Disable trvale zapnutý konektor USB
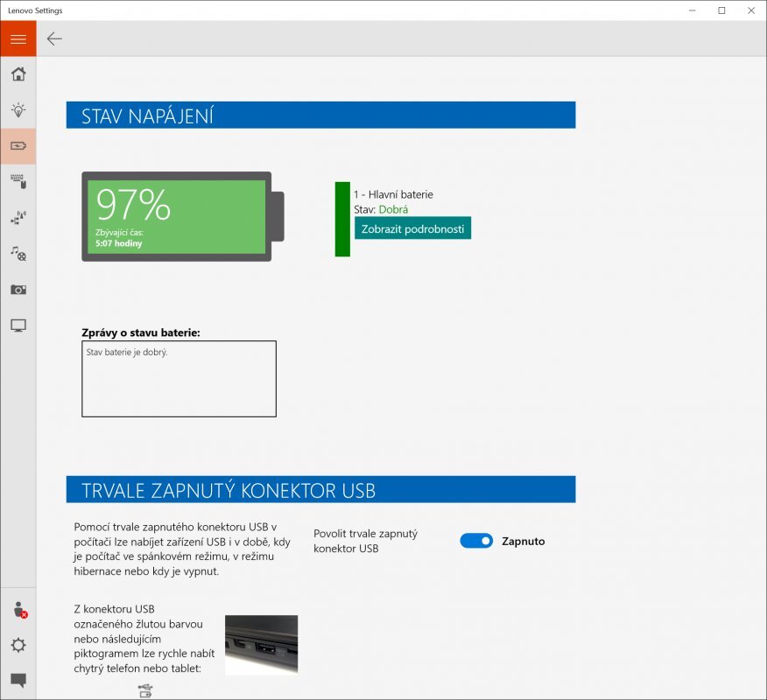This screenshot has height=700, width=767. [476, 541]
